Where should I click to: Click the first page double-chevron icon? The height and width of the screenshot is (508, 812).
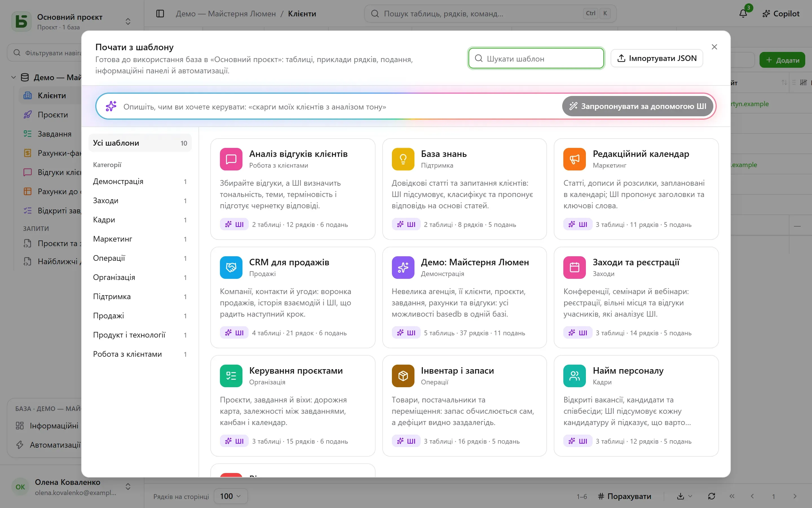pyautogui.click(x=732, y=496)
